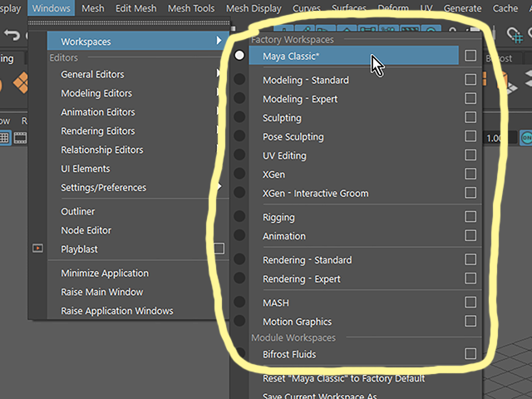Open Bifrost Fluids option box
532x399 pixels.
point(470,354)
